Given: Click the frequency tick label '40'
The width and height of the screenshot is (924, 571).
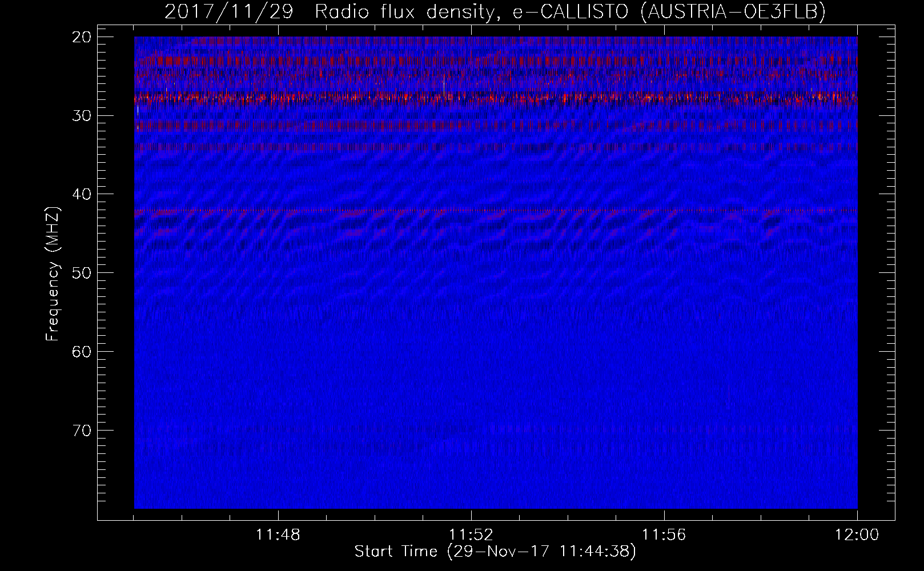Looking at the screenshot, I should (82, 195).
